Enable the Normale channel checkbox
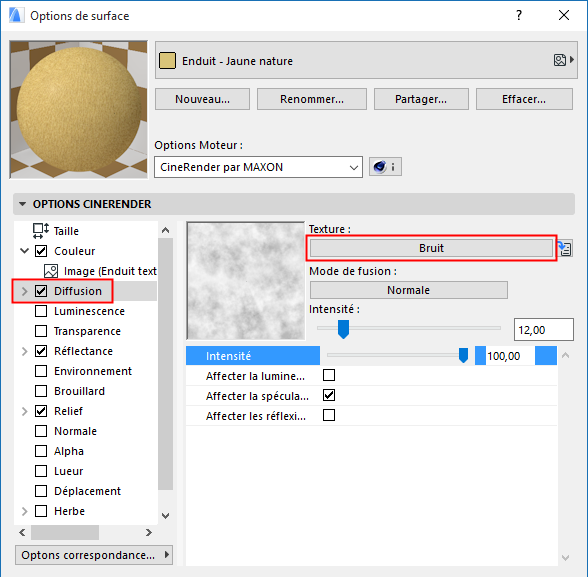This screenshot has width=588, height=577. pos(41,431)
